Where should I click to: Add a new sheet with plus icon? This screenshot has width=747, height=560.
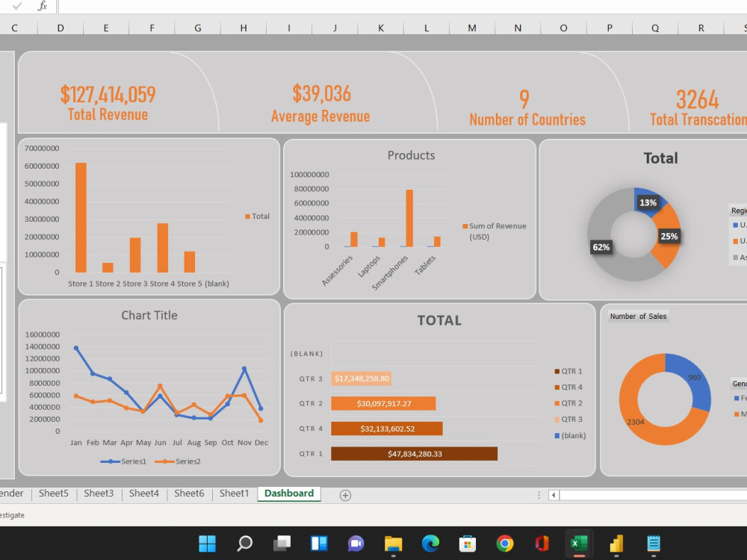345,495
